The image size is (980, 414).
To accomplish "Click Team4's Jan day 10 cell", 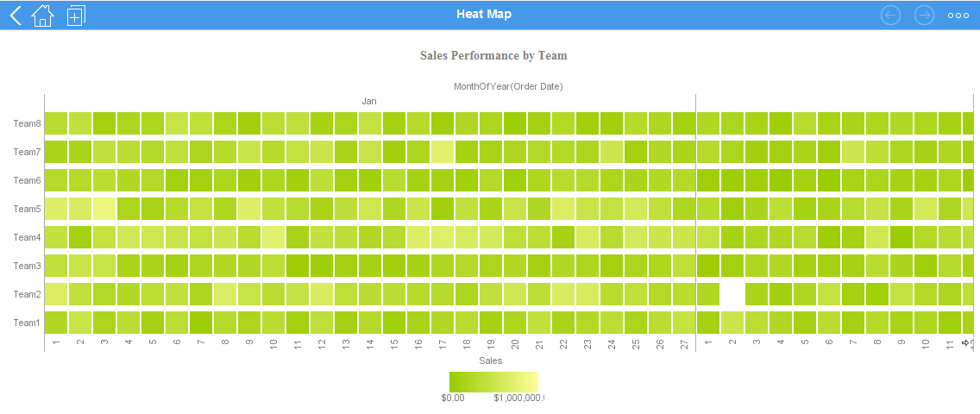I will (273, 237).
